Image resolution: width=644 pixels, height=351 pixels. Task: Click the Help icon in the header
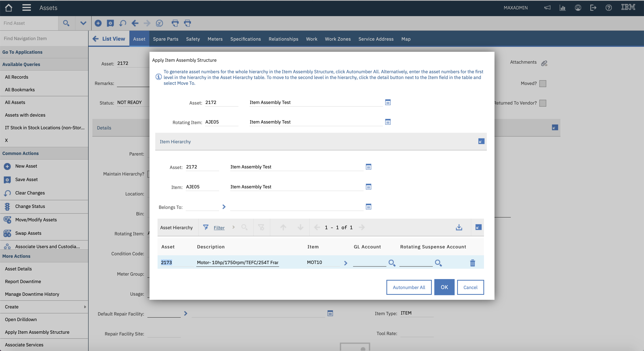[x=609, y=8]
